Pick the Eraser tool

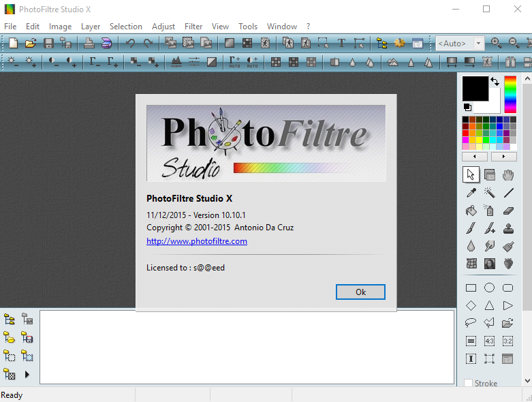coord(507,211)
